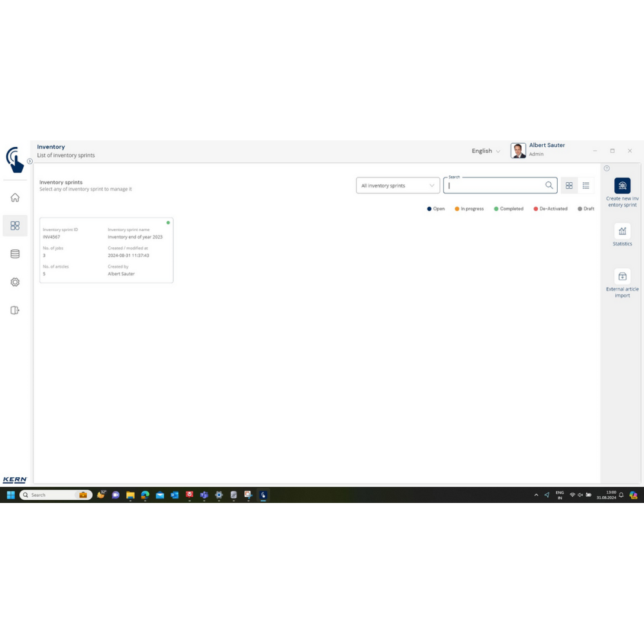Screen dimensions: 644x644
Task: Open Settings gear in left sidebar
Action: 15,282
